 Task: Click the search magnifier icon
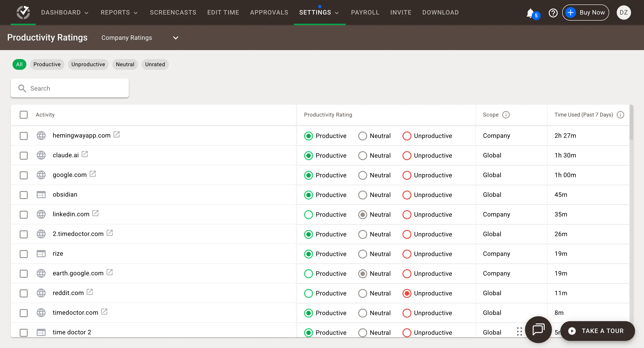point(22,88)
